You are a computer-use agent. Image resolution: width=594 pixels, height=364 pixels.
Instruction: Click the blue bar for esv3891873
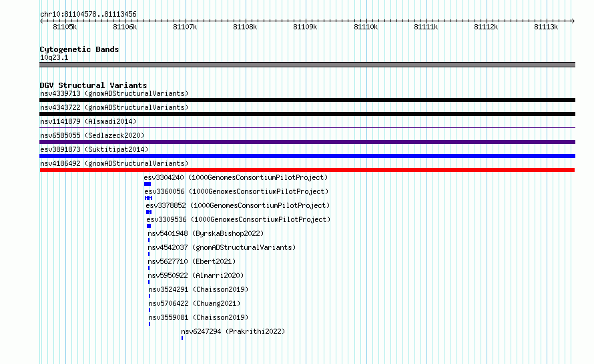click(x=307, y=156)
